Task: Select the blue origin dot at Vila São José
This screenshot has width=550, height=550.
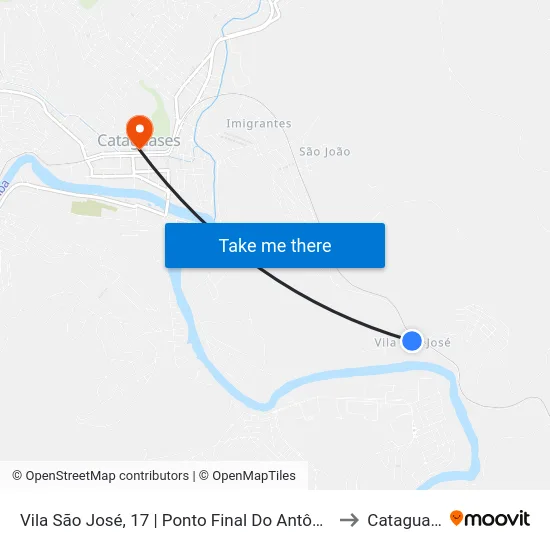Action: (411, 341)
